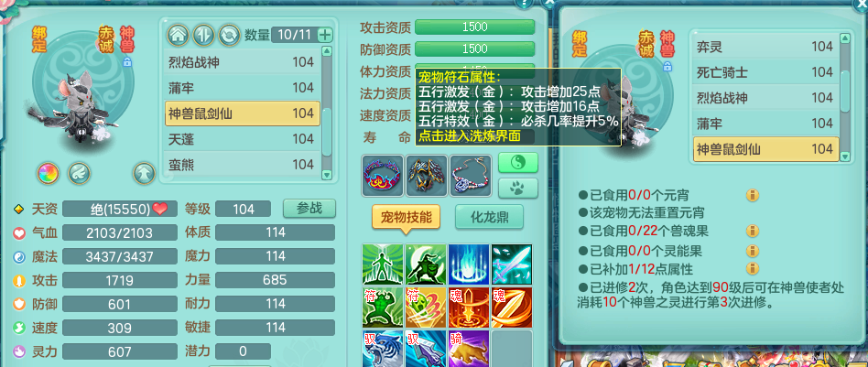Viewport: 868px width, 367px height.
Task: Click the yin-yang green button
Action: click(518, 163)
